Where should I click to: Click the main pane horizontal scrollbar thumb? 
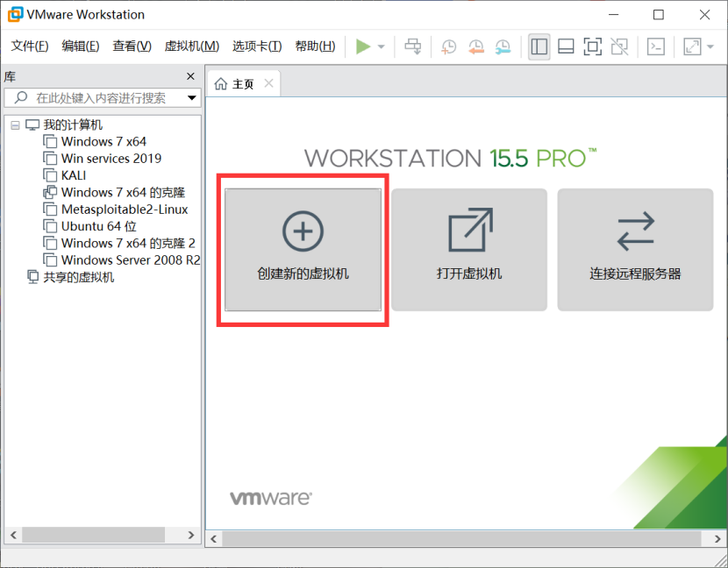click(461, 539)
